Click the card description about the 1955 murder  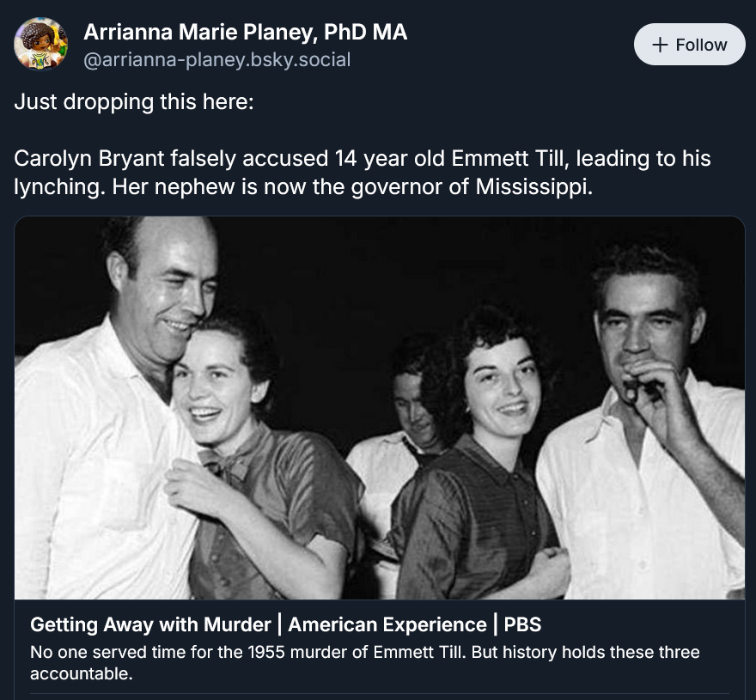364,653
